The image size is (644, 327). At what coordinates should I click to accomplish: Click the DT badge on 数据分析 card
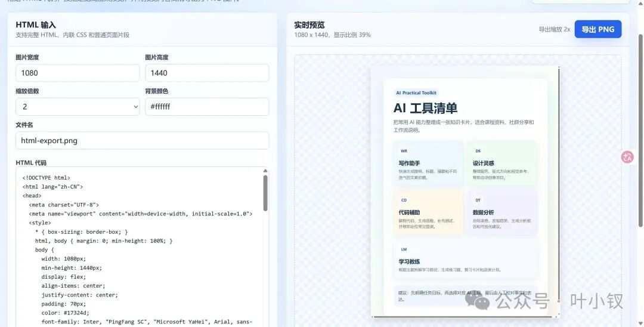point(478,200)
